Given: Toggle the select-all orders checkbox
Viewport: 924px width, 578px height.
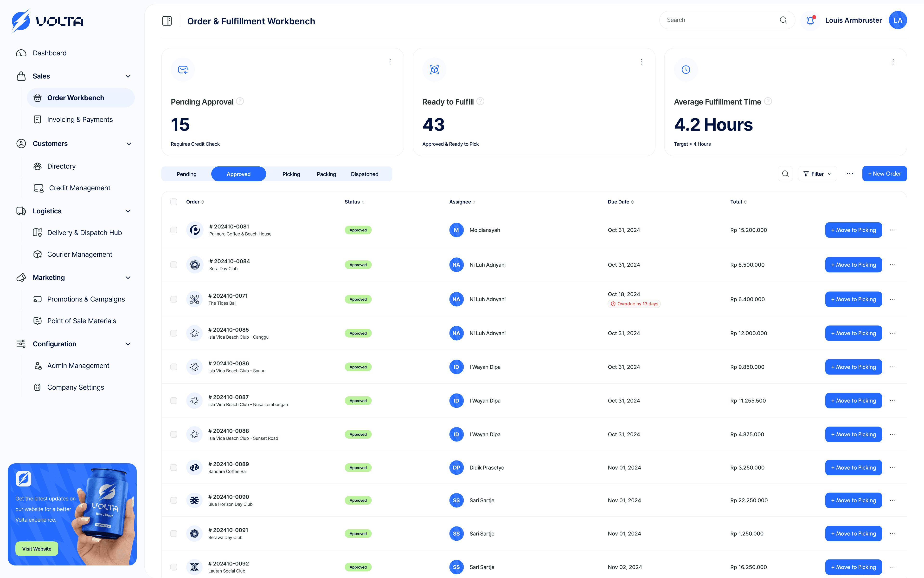Looking at the screenshot, I should (x=174, y=202).
